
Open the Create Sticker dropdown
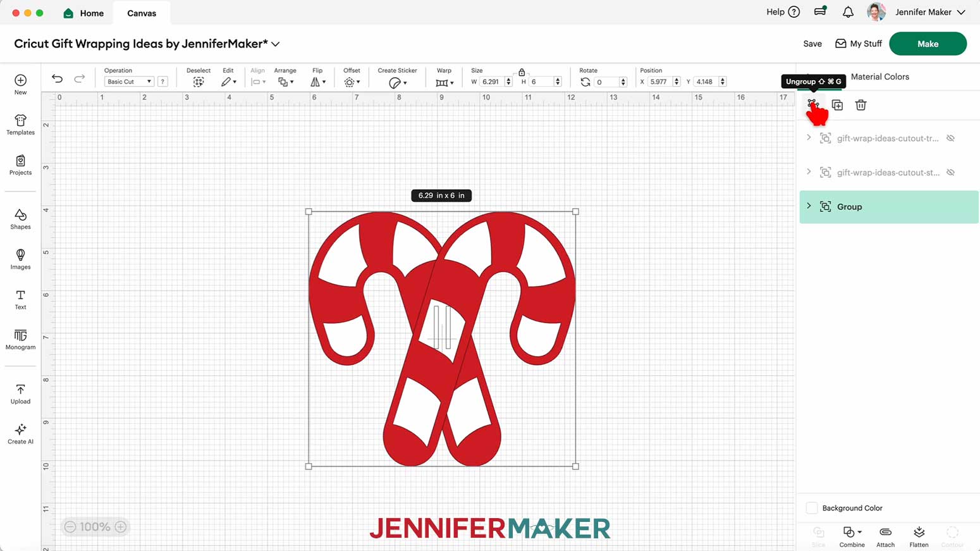click(398, 83)
